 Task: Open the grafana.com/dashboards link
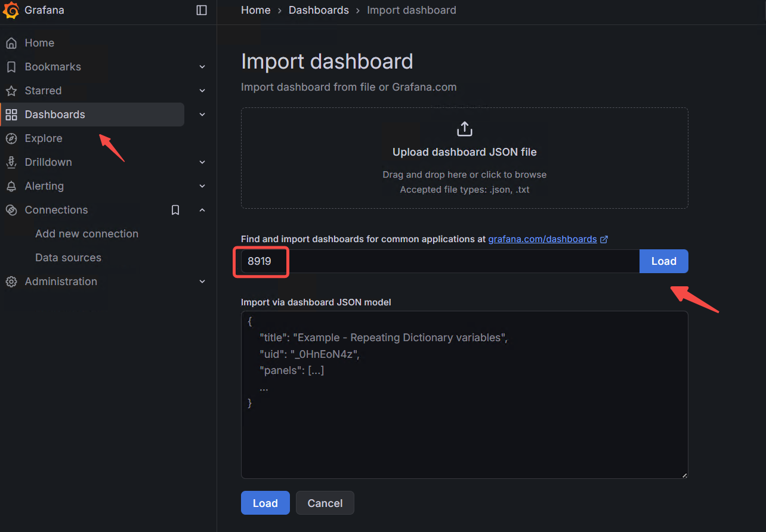point(542,239)
